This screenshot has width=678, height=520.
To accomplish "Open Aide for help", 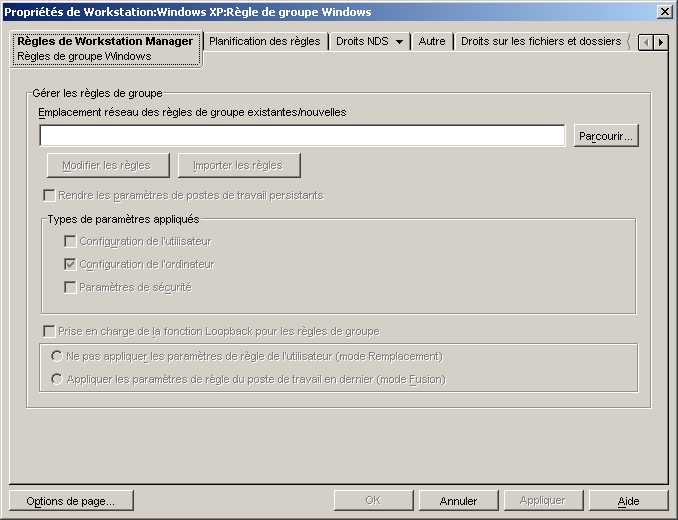I will coord(628,501).
